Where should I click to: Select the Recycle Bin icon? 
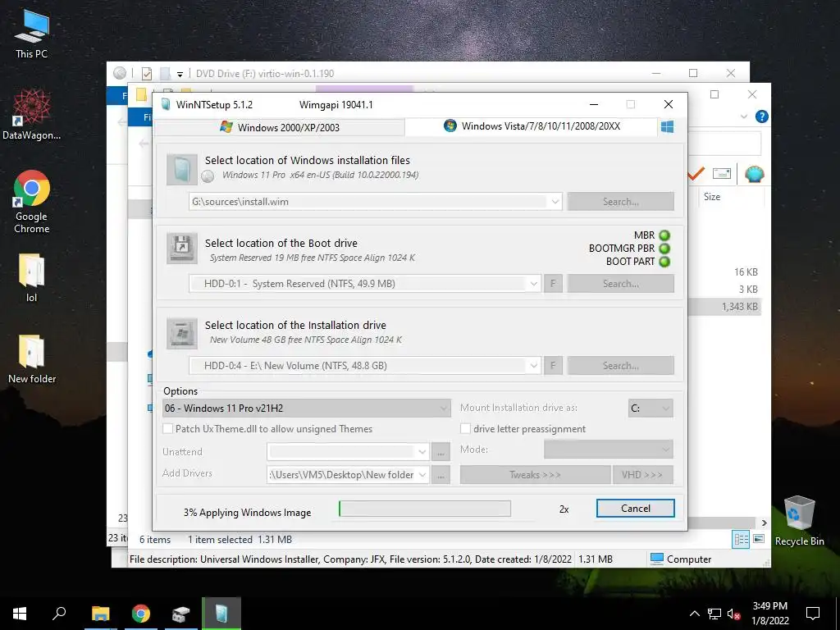(x=799, y=521)
